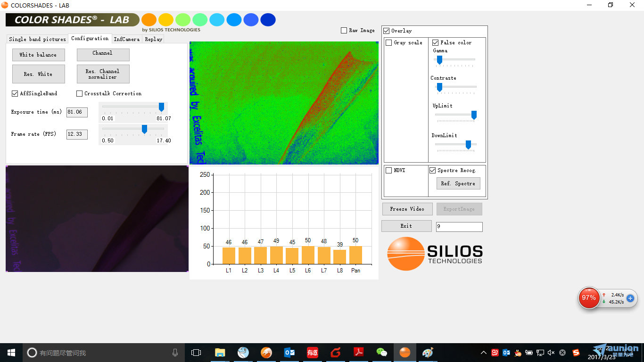Click the red 97% memory widget
The image size is (644, 362).
pos(589,298)
